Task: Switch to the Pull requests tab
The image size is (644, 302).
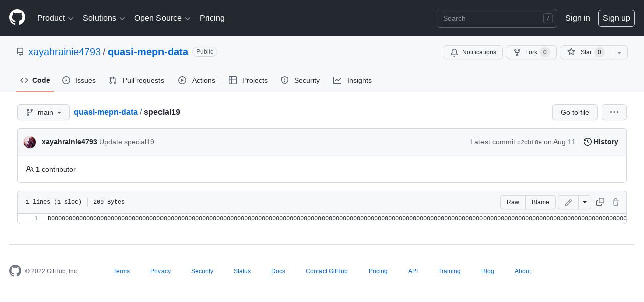Action: click(136, 80)
